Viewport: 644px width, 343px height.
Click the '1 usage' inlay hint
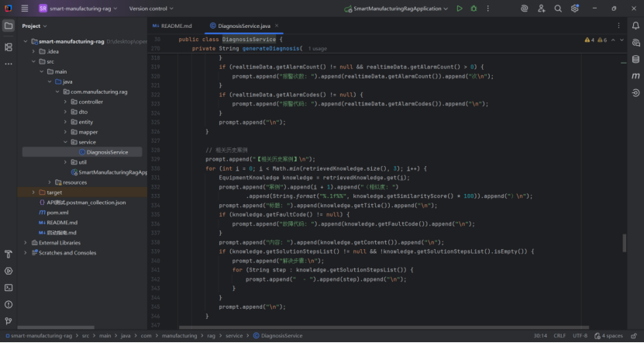pyautogui.click(x=318, y=49)
